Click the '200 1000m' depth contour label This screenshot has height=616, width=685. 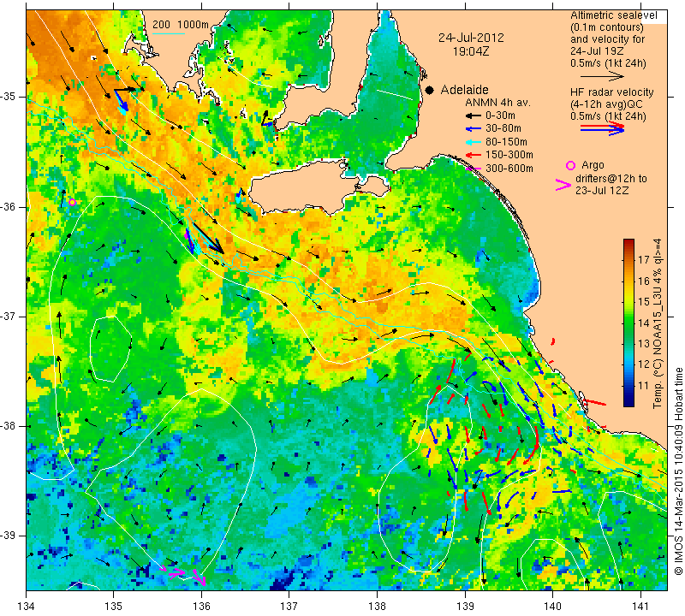(181, 25)
